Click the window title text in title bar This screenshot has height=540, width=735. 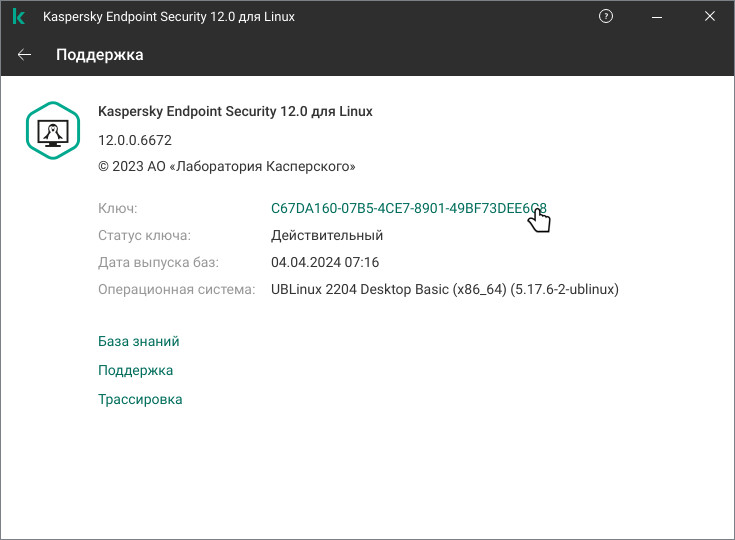tap(169, 17)
